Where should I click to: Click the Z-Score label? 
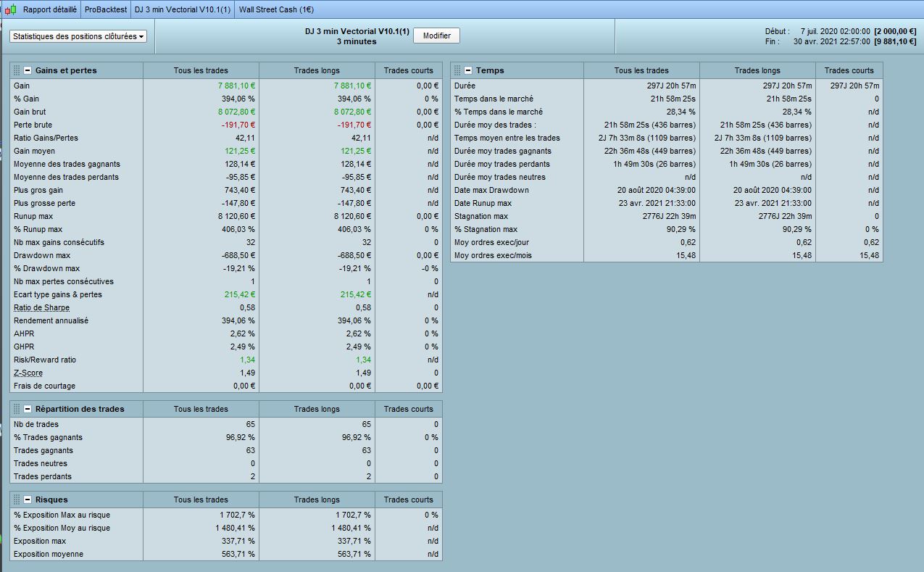pos(28,373)
